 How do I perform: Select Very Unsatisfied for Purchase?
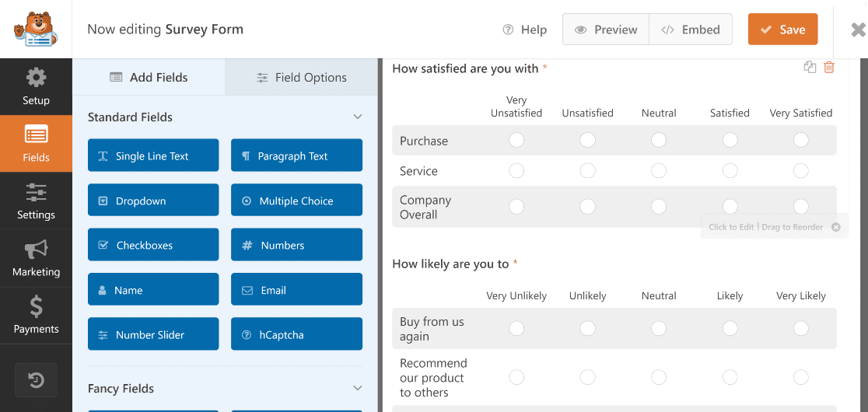516,140
